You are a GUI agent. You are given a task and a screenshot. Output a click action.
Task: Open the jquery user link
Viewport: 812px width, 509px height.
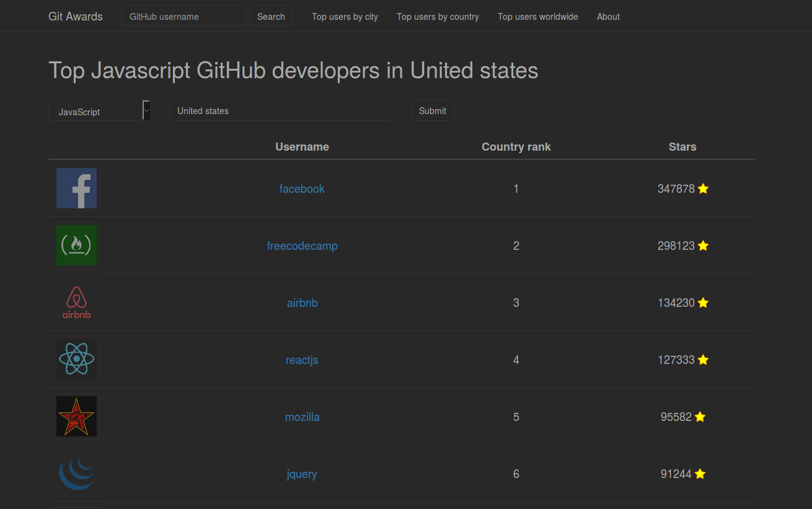tap(302, 474)
